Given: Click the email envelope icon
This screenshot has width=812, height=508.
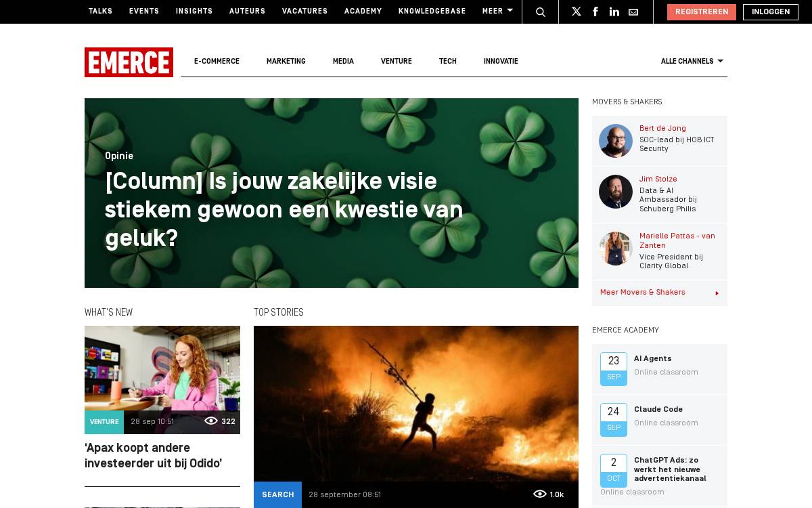Looking at the screenshot, I should pyautogui.click(x=633, y=12).
